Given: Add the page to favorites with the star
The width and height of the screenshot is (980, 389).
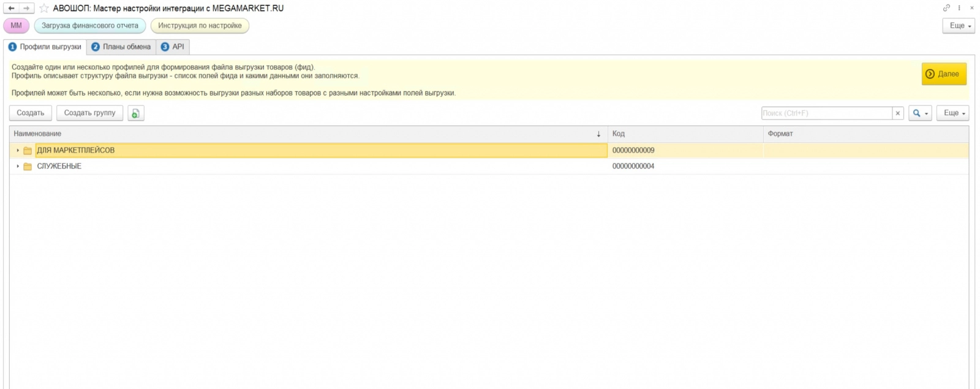Looking at the screenshot, I should [x=44, y=9].
